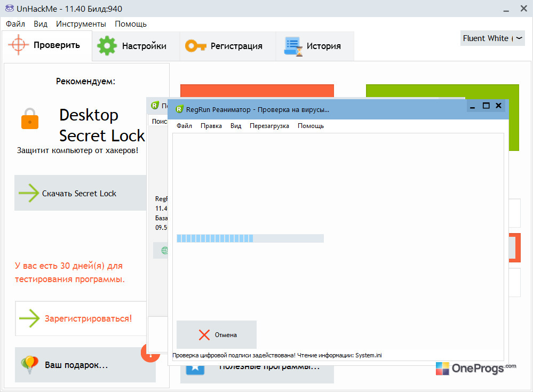Click the virus scan progress bar

(250, 238)
